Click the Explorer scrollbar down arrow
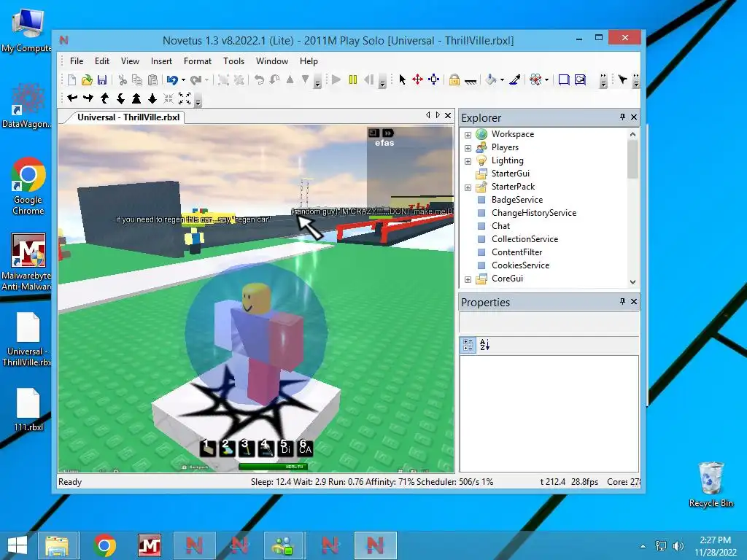Viewport: 747px width, 560px height. 632,281
